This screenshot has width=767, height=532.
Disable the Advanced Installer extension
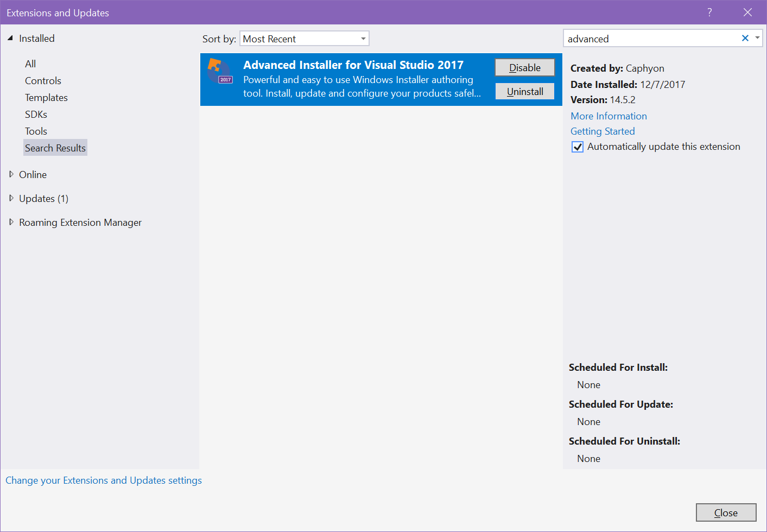[524, 68]
